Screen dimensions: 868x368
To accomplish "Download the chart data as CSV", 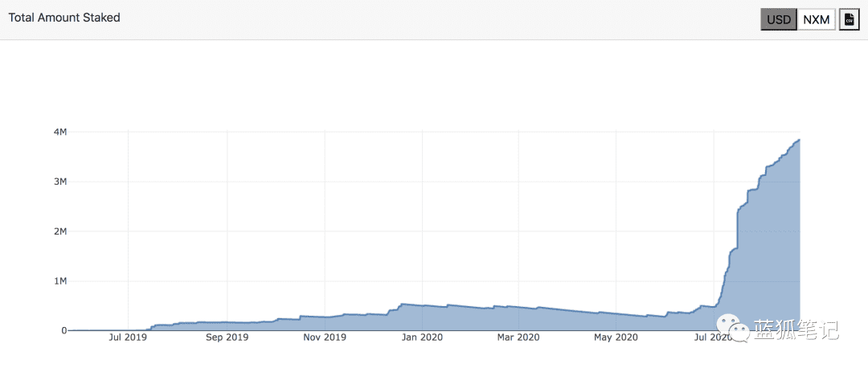I will click(850, 19).
